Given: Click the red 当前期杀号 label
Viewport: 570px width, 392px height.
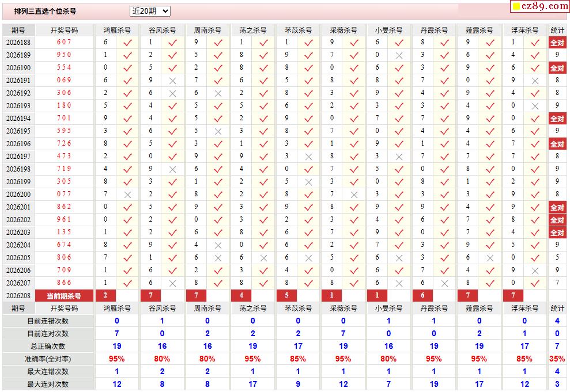Looking at the screenshot, I should point(64,296).
